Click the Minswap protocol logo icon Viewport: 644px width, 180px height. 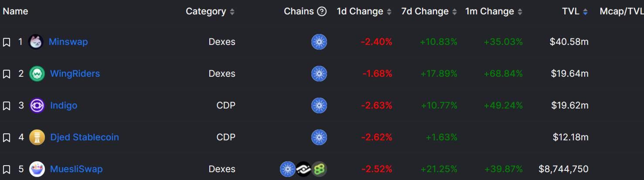tap(36, 42)
